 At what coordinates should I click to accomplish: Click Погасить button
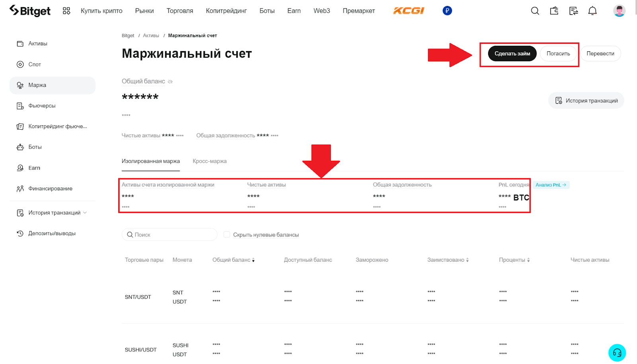[x=558, y=54]
